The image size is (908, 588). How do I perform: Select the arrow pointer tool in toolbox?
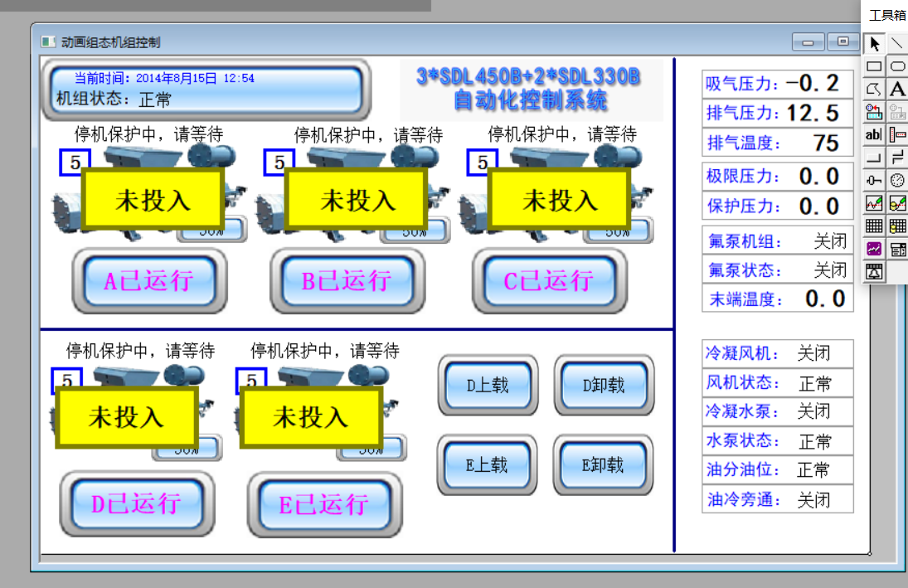pos(874,43)
